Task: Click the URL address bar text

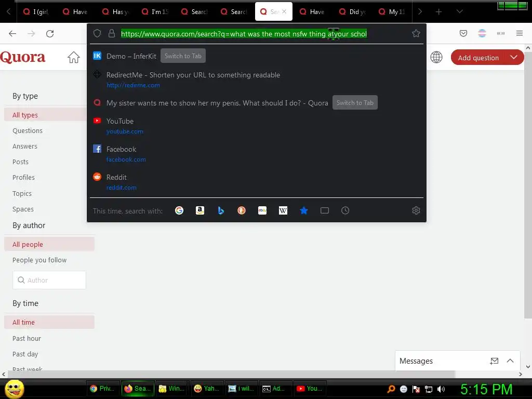Action: click(244, 34)
